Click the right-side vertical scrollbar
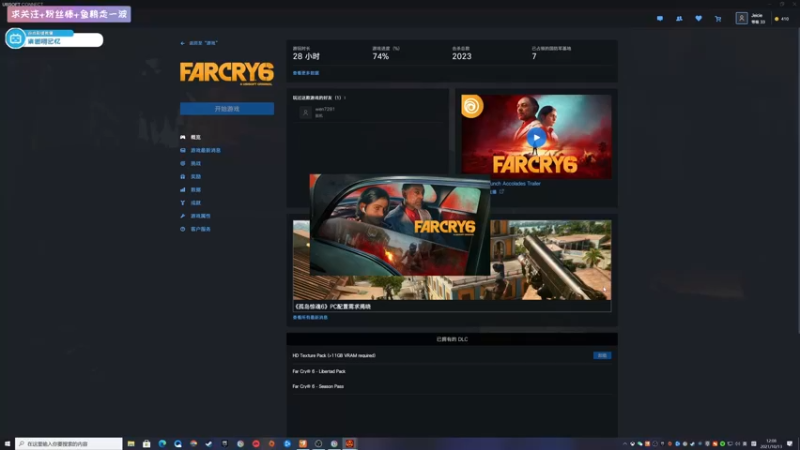 [x=797, y=179]
